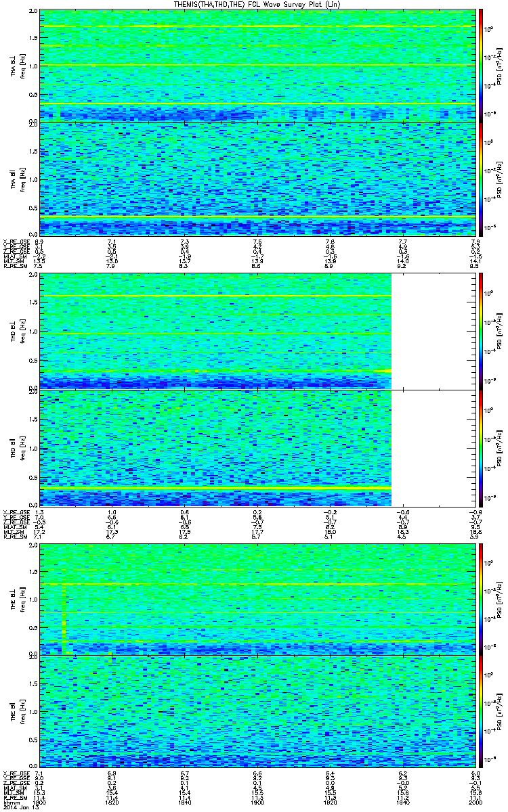
Task: Click the PSD color bar beside THD B∥
Action: (481, 448)
